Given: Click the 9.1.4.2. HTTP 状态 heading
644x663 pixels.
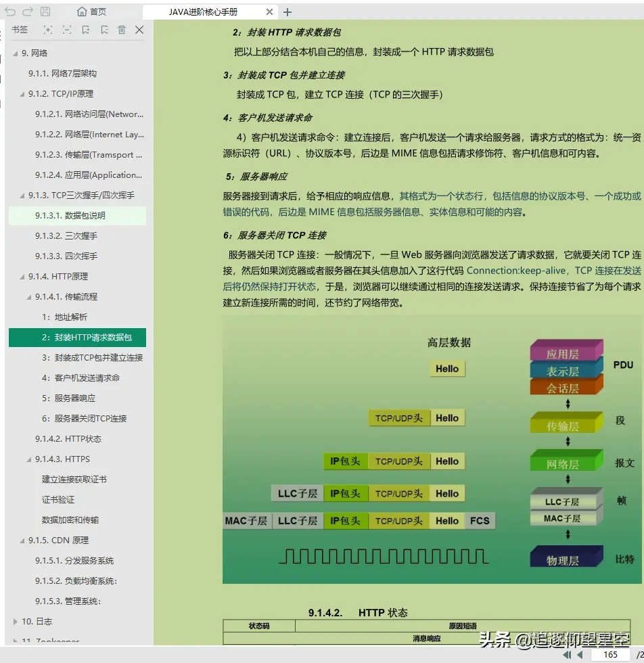Looking at the screenshot, I should (x=358, y=613).
